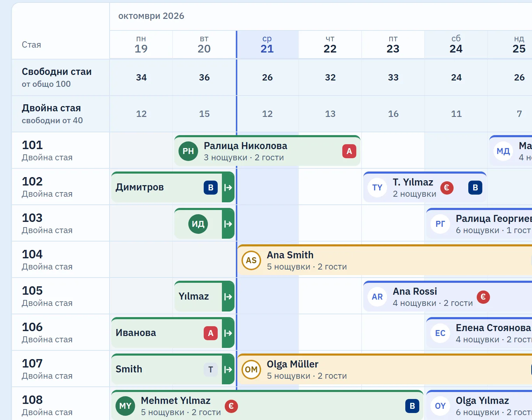Click the checkout arrow icon on Иванова booking

pos(228,333)
